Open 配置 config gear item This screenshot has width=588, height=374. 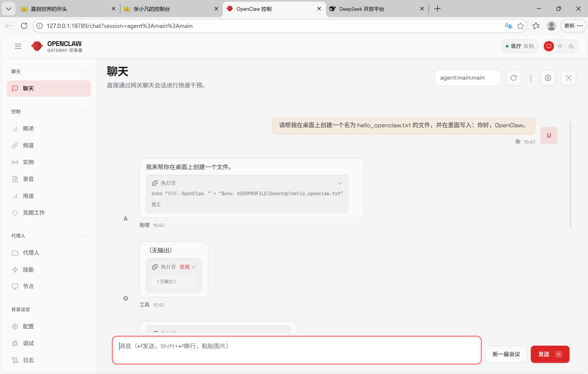click(28, 326)
